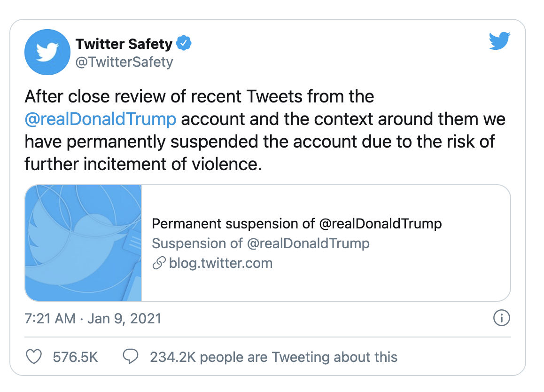Click the Twitter bird logo in the corner
This screenshot has width=544, height=392.
click(499, 41)
